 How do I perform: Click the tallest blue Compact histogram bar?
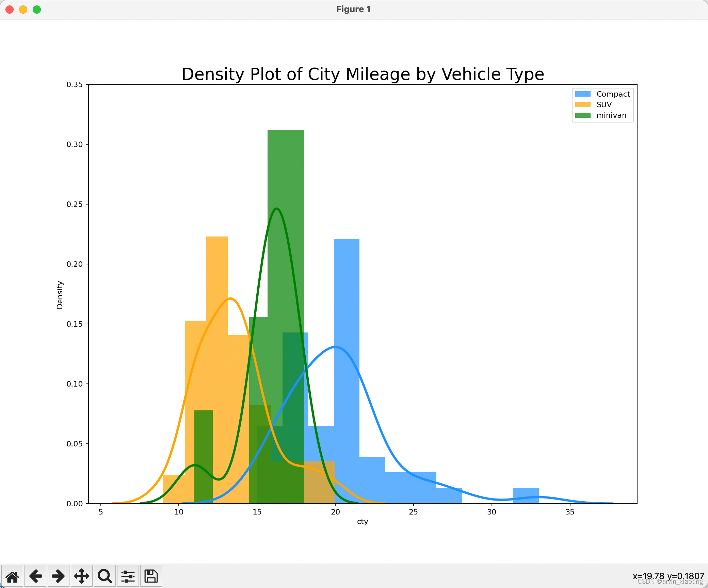pos(347,289)
